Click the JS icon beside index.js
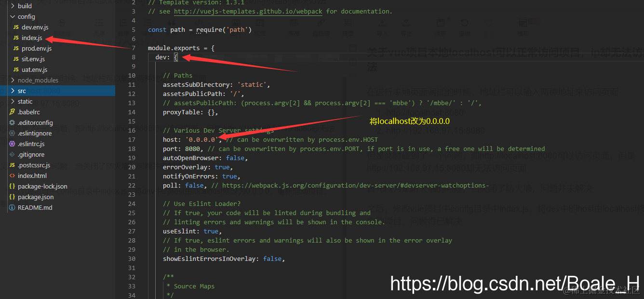 (x=16, y=38)
